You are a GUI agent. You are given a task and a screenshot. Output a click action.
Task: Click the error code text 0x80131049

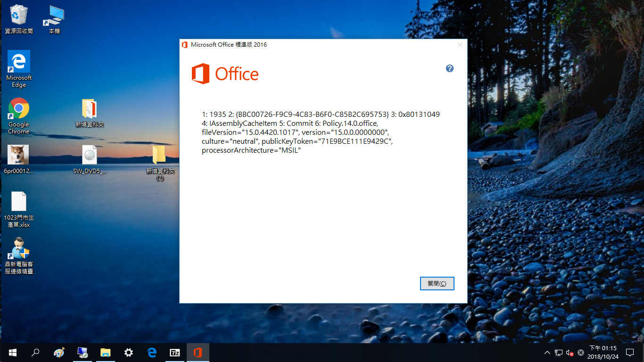click(x=419, y=115)
